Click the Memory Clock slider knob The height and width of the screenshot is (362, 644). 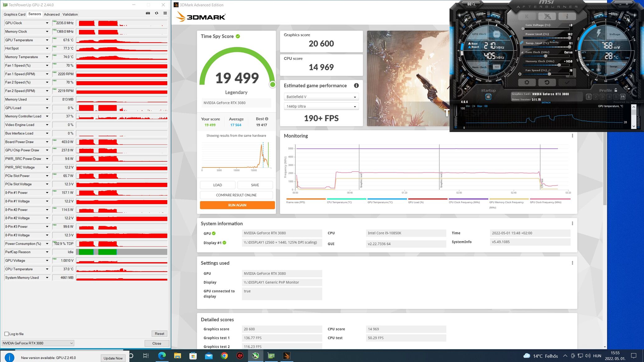pyautogui.click(x=559, y=65)
